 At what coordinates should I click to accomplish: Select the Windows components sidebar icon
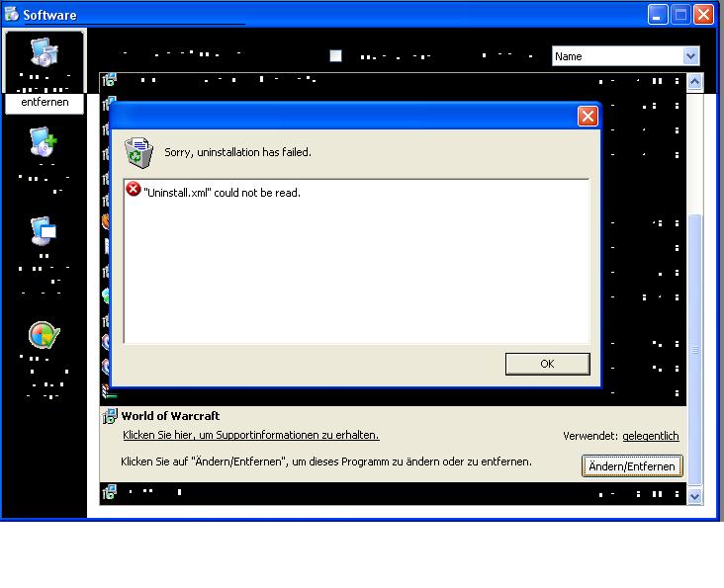[x=45, y=231]
